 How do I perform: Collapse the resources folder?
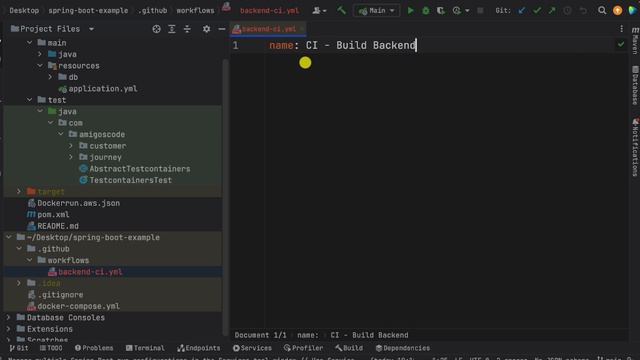click(40, 65)
